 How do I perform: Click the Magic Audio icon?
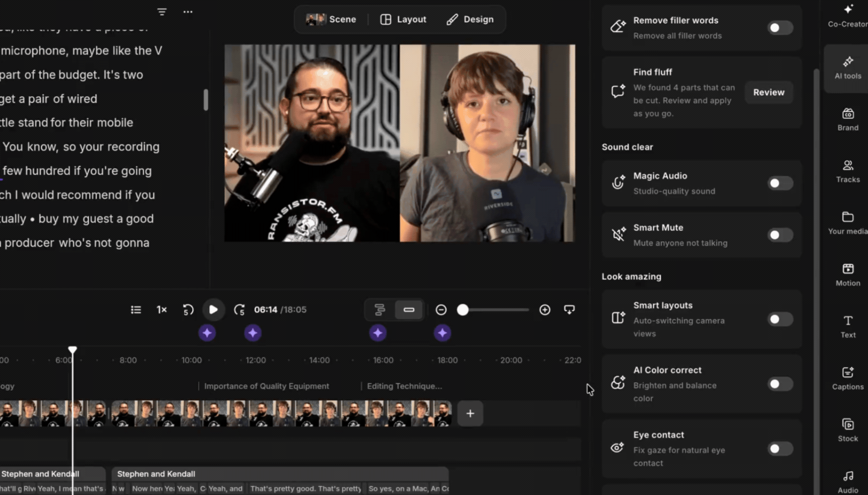(618, 183)
